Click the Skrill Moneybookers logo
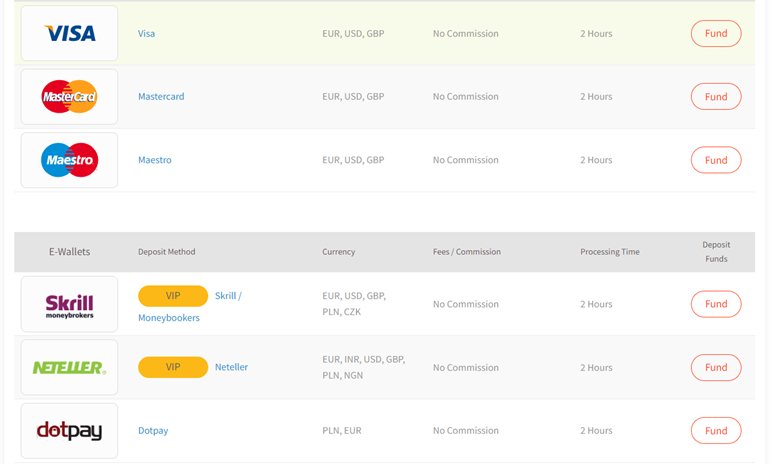Image resolution: width=780 pixels, height=464 pixels. (x=69, y=304)
